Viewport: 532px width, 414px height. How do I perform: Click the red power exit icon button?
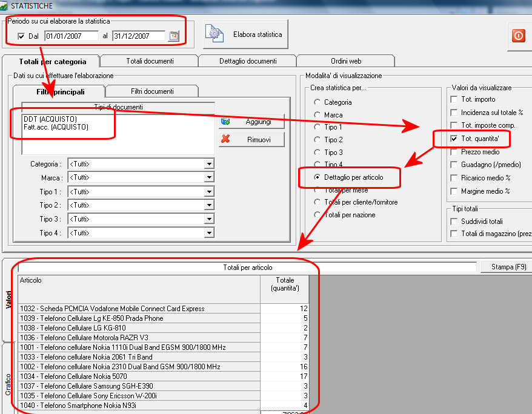tap(519, 36)
